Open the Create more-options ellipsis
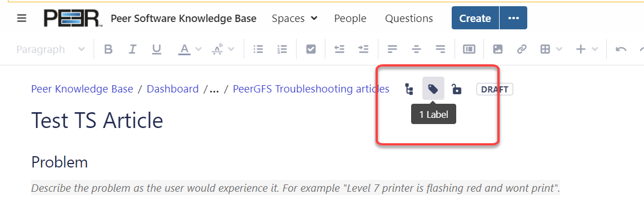The image size is (644, 203). (x=513, y=18)
